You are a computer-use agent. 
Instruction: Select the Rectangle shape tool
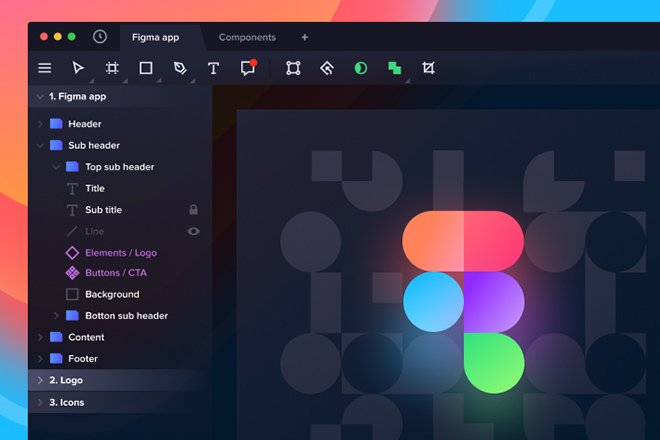point(146,68)
